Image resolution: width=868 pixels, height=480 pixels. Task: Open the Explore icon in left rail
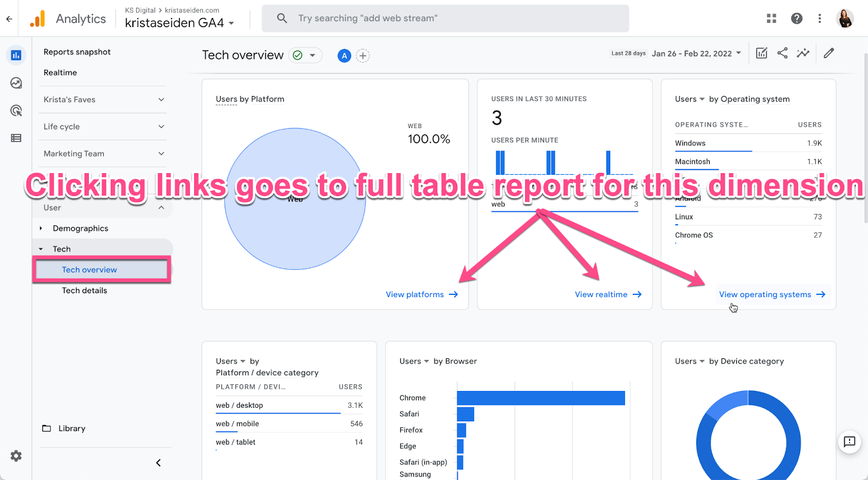[x=16, y=83]
